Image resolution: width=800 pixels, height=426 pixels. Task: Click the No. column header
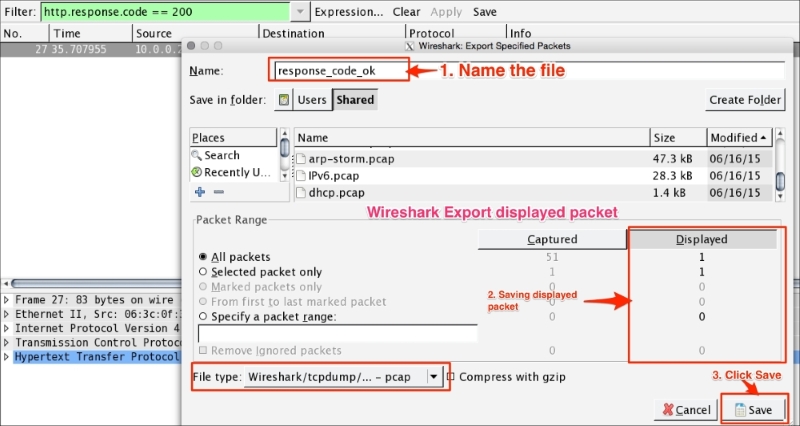pyautogui.click(x=24, y=34)
